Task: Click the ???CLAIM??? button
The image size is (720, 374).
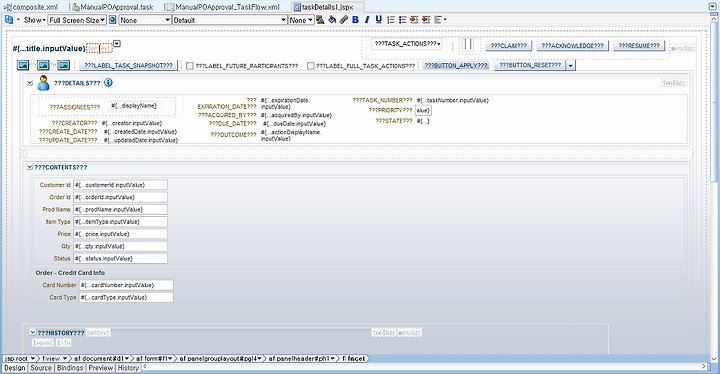Action: click(x=509, y=45)
